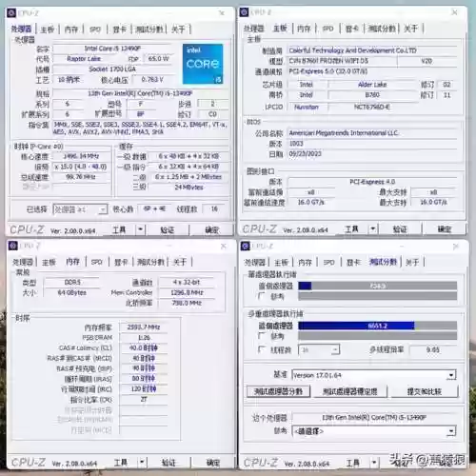
Task: Expand the 工具 dropdown arrow in the memory window
Action: point(142,463)
